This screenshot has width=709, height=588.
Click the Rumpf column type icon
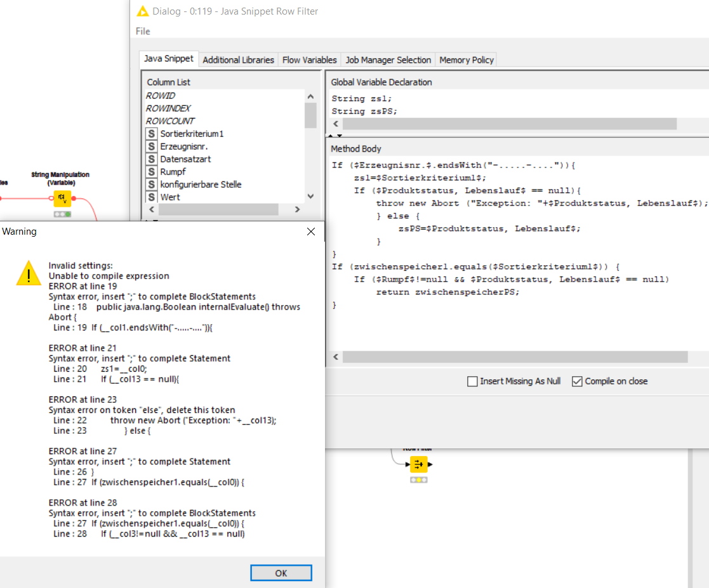pos(152,172)
